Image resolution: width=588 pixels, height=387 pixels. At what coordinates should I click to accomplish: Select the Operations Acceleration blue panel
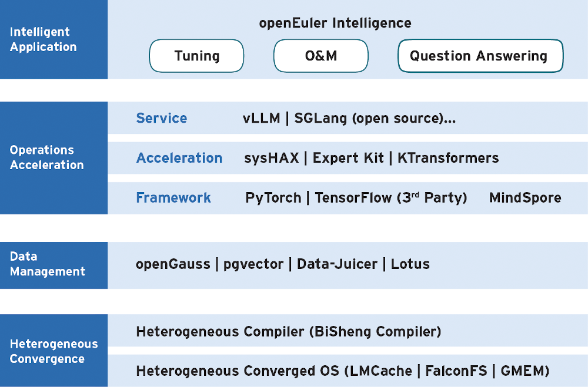[x=54, y=158]
